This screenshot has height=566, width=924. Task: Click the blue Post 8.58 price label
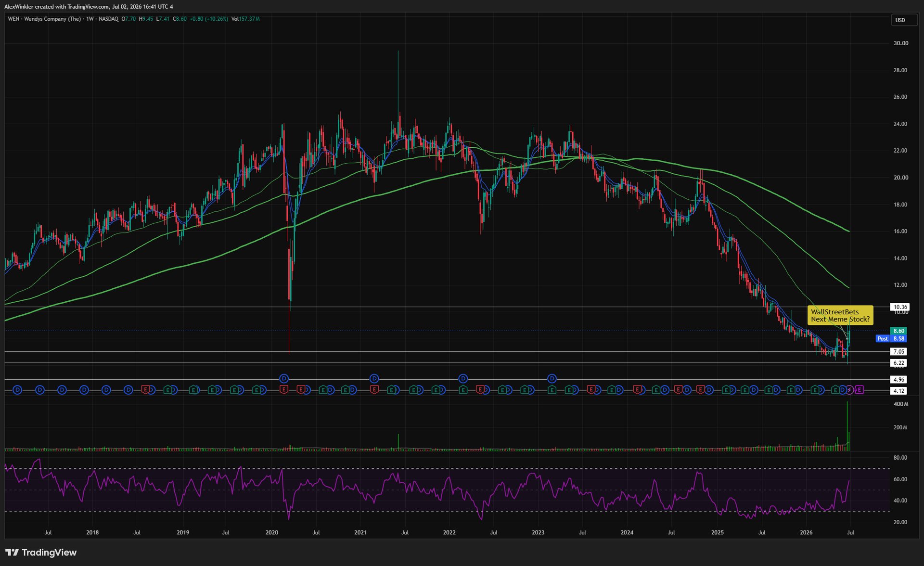point(891,339)
